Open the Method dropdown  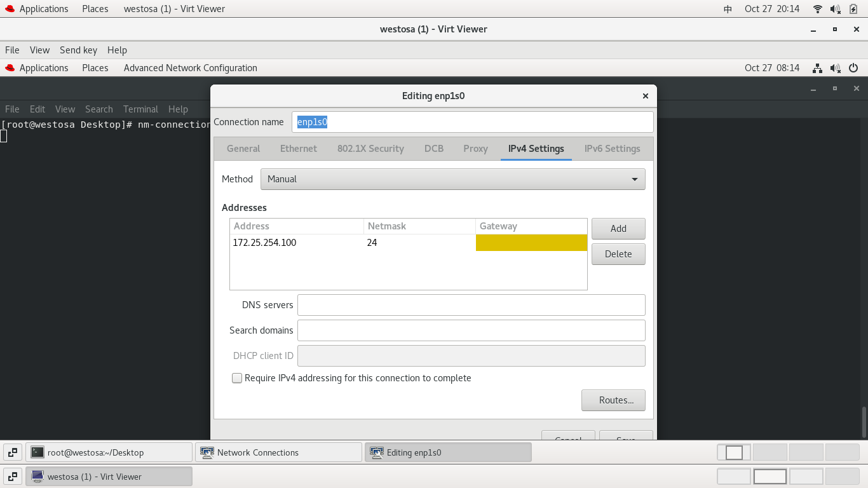[x=452, y=179]
